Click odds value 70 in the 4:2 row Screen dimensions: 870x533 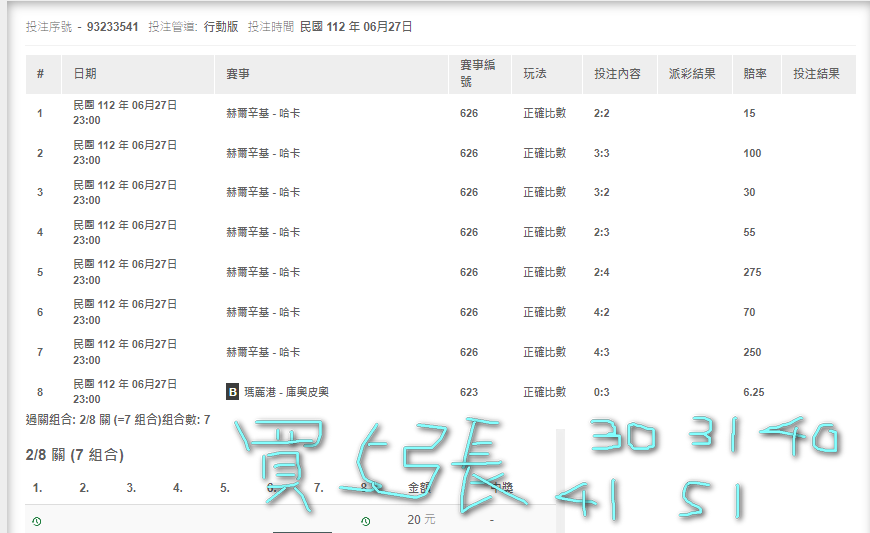pyautogui.click(x=749, y=312)
